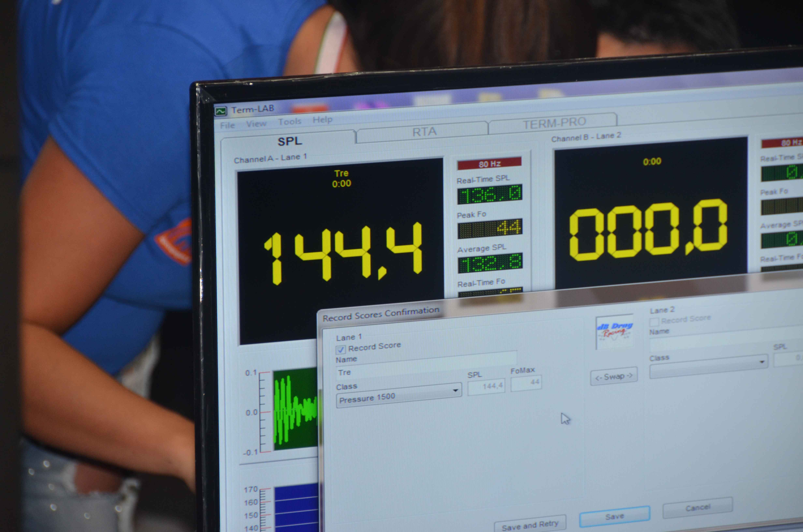The height and width of the screenshot is (532, 803).
Task: Click the green waveform graph
Action: [295, 409]
